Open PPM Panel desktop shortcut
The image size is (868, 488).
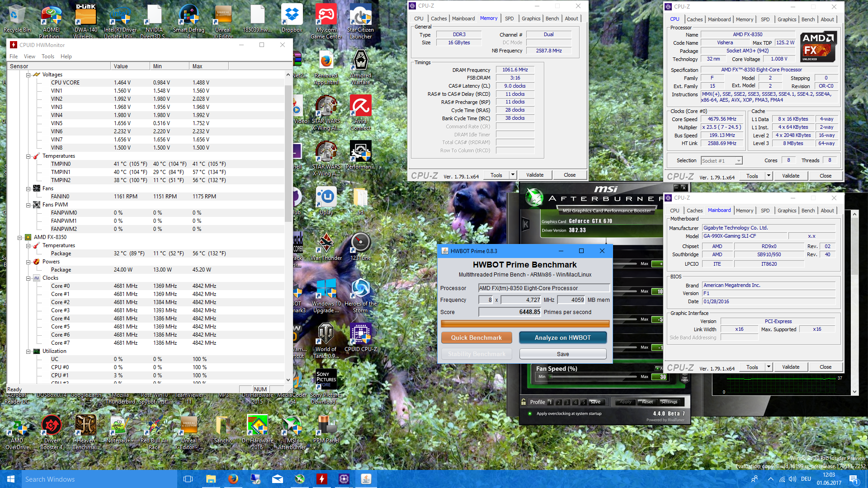[326, 429]
